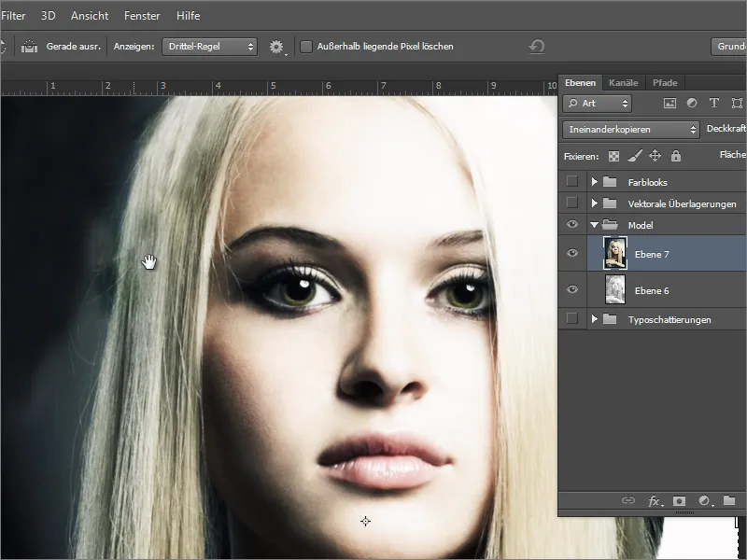747x560 pixels.
Task: Switch to the Ebenen tab
Action: tap(580, 83)
